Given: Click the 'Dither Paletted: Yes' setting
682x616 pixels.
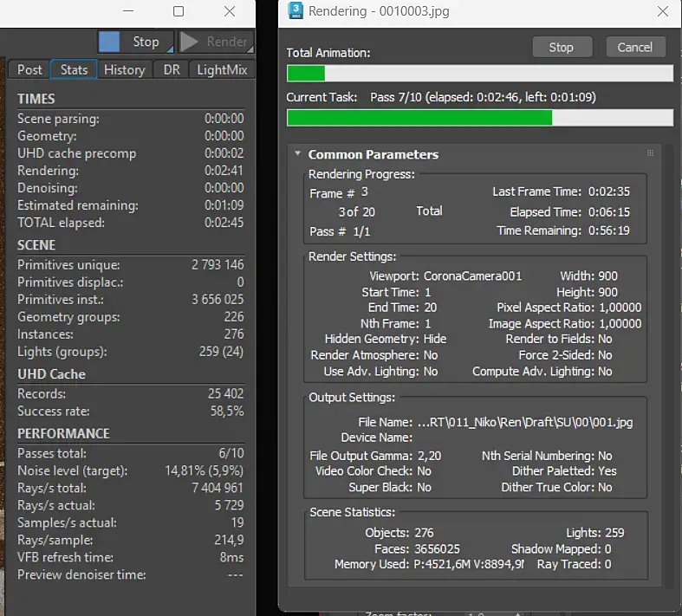Looking at the screenshot, I should [x=564, y=471].
